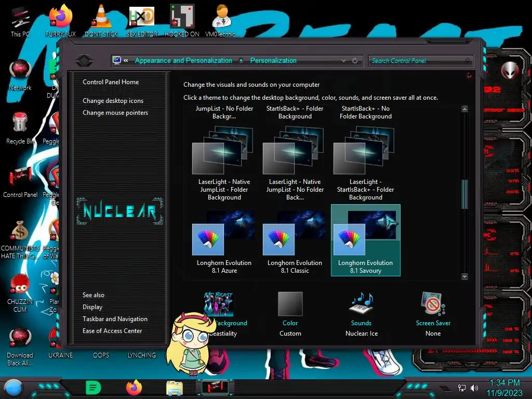Open Download Black Ali desktop shortcut
532x399 pixels.
[x=20, y=347]
